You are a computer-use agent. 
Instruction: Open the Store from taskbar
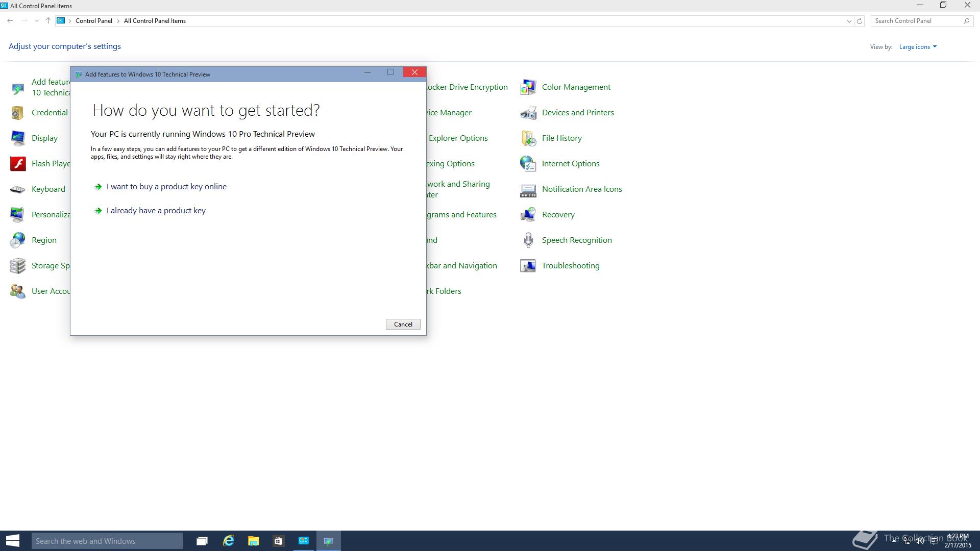click(278, 541)
